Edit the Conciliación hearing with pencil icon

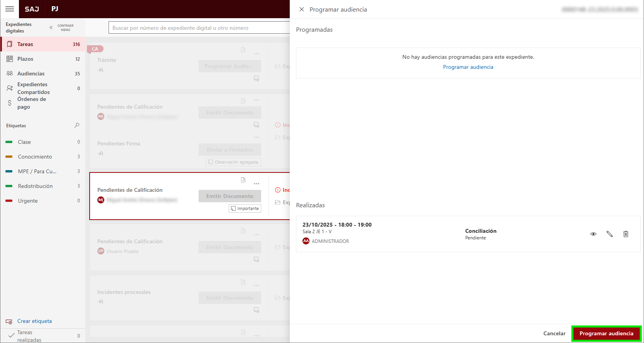(610, 234)
